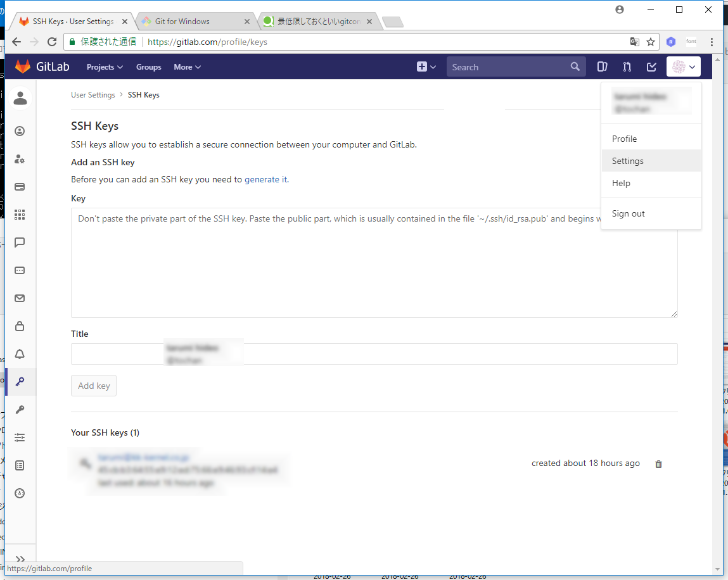Open Password settings via the lock icon
The height and width of the screenshot is (580, 728).
pos(20,326)
